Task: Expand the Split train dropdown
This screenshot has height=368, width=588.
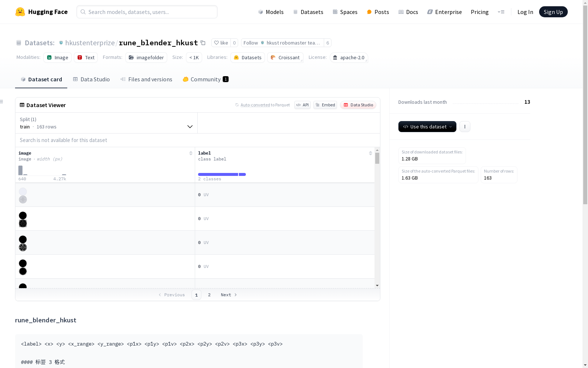Action: coord(107,123)
